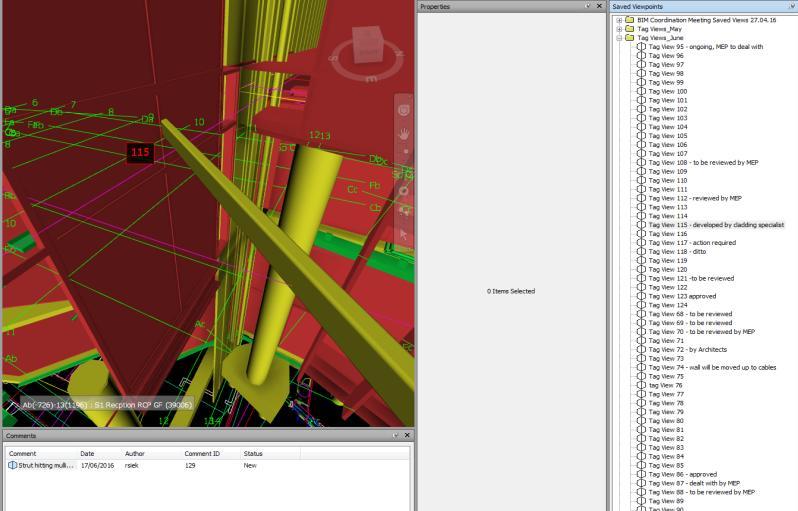
Task: Click the Saved Viewpoints panel title
Action: point(637,7)
